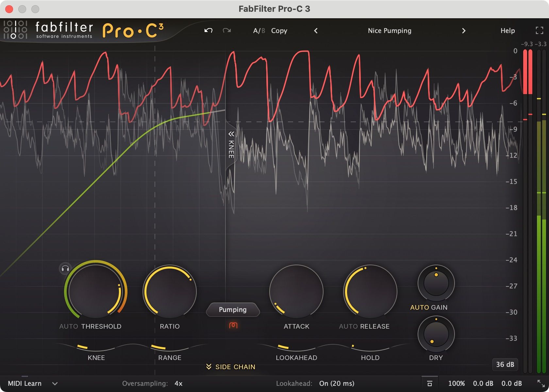
Task: Switch to the B preset slot
Action: (x=263, y=30)
